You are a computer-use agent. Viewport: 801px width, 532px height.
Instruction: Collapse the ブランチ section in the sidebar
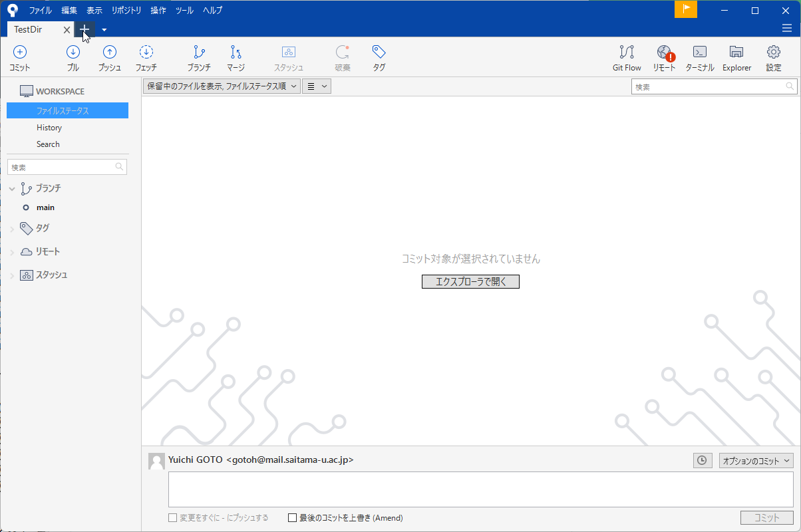tap(12, 189)
